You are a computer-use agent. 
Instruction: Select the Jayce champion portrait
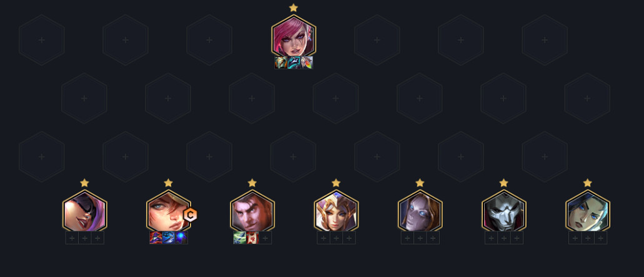point(252,211)
